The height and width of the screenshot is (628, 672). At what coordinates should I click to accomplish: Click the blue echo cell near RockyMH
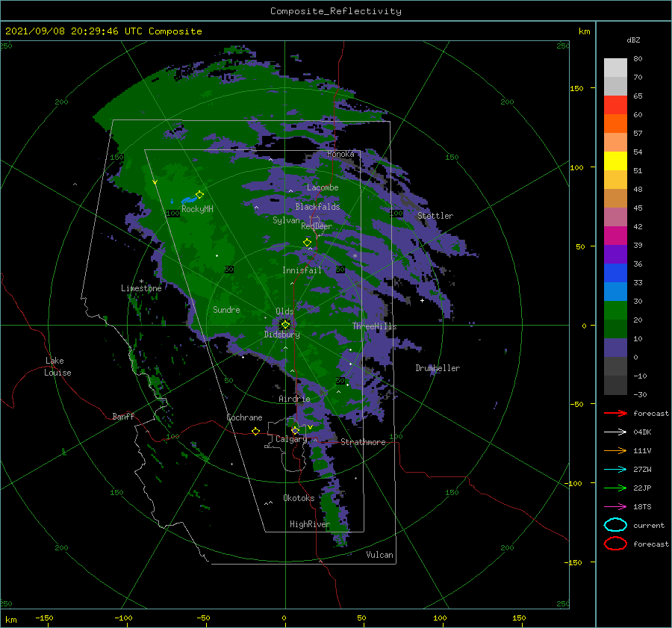(187, 200)
